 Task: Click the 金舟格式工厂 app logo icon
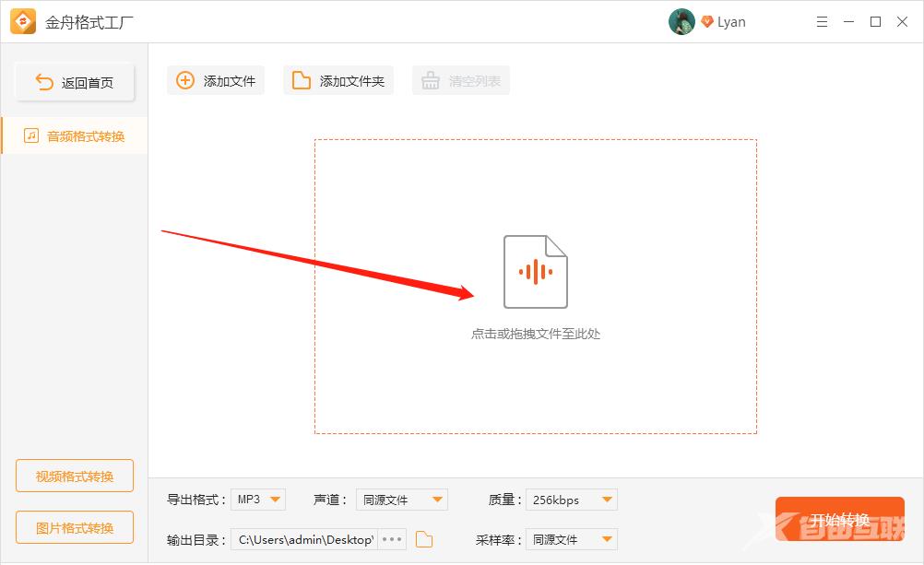tap(23, 22)
